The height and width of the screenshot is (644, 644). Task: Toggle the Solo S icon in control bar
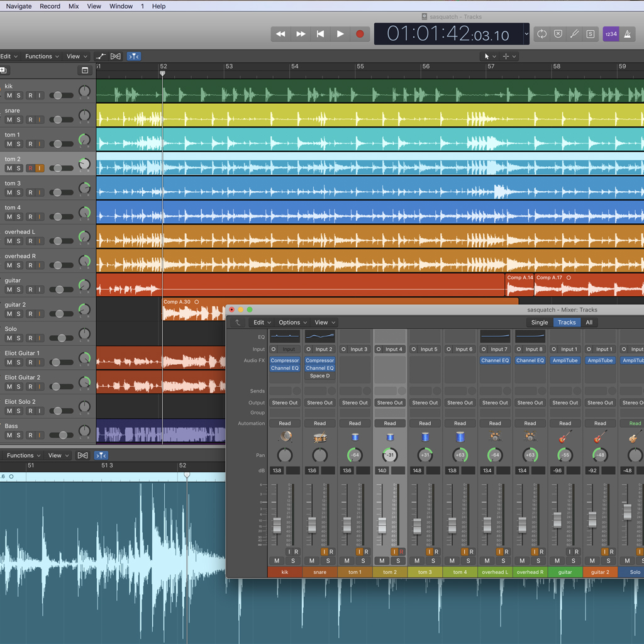590,34
